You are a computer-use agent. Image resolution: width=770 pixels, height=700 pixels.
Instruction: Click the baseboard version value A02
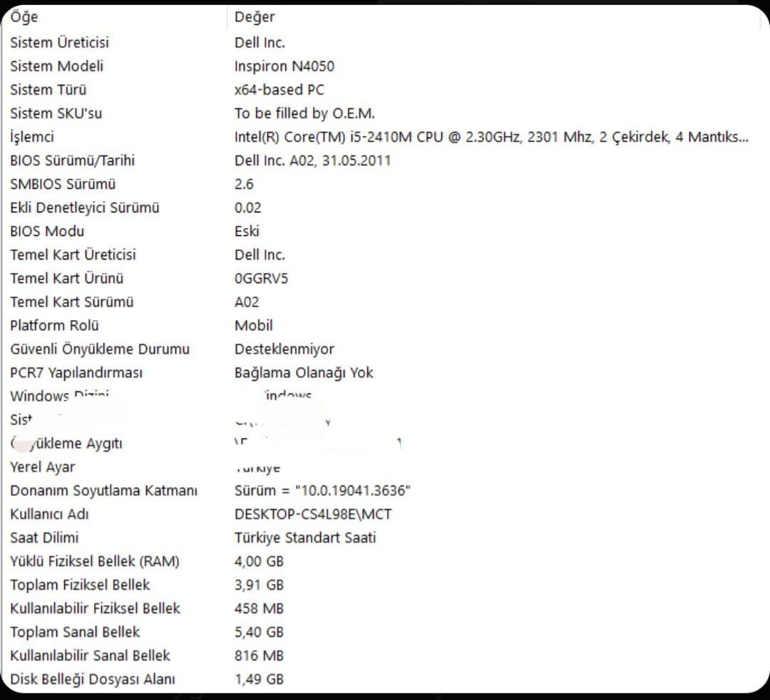(247, 302)
